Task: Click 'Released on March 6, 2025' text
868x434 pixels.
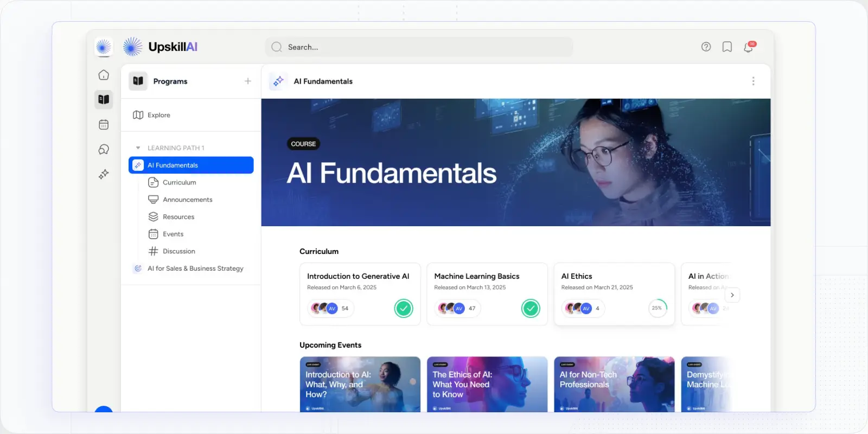Action: tap(342, 288)
